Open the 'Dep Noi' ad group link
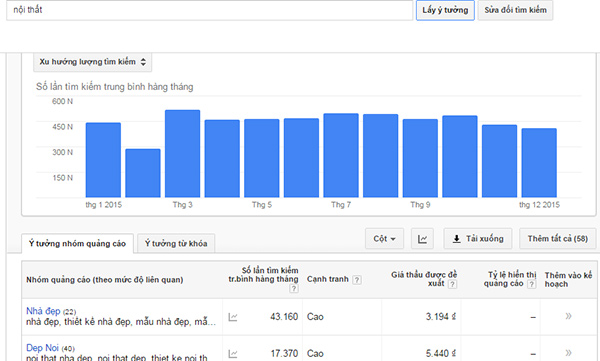The height and width of the screenshot is (361, 600). click(x=42, y=348)
